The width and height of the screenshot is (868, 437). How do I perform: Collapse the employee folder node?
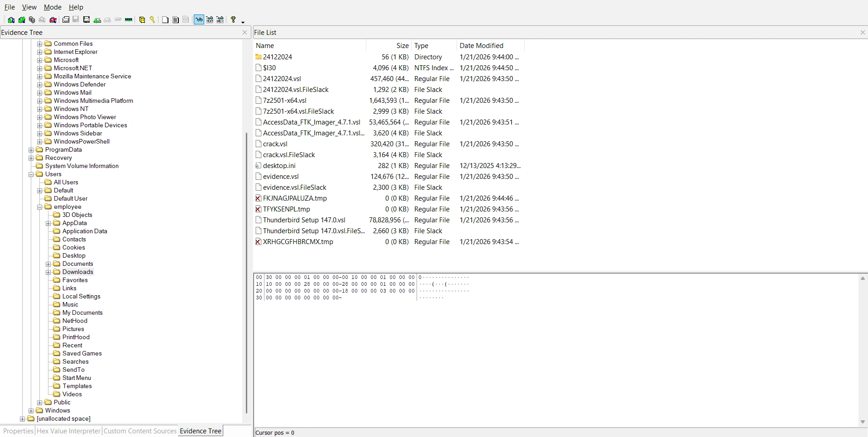(40, 206)
